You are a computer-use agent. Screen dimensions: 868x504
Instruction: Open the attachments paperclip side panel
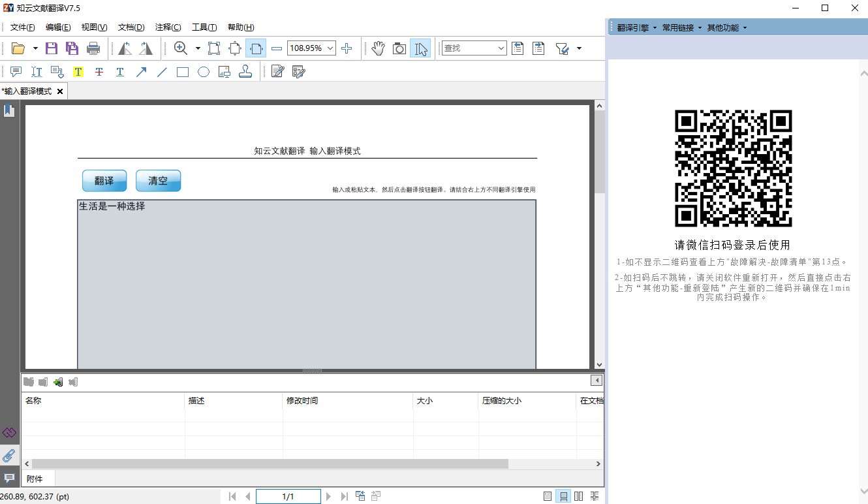click(x=9, y=455)
